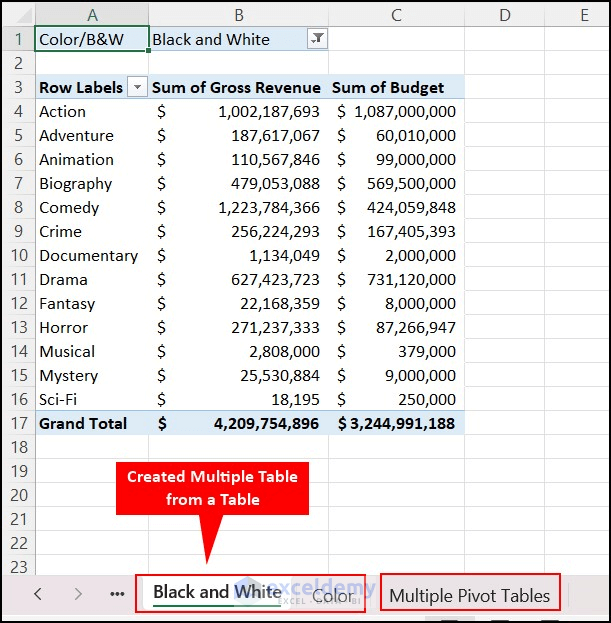Select column A header
The height and width of the screenshot is (623, 611).
point(92,15)
